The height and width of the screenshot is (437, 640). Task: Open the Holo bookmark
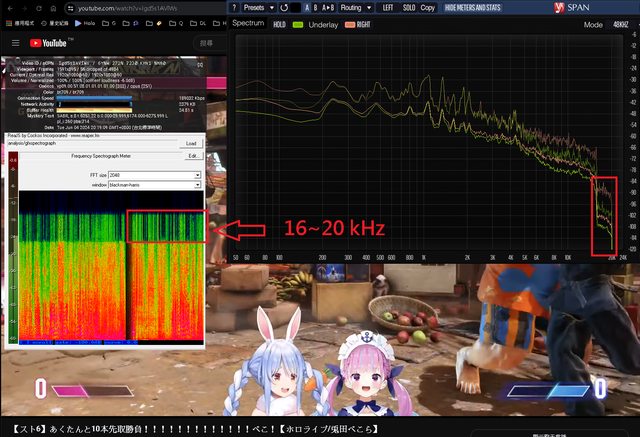coord(85,23)
